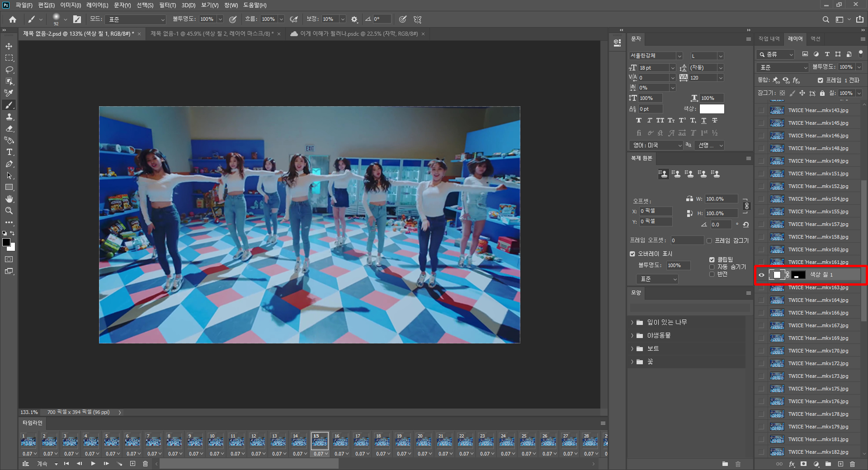Select the Type tool in toolbar

(x=9, y=152)
